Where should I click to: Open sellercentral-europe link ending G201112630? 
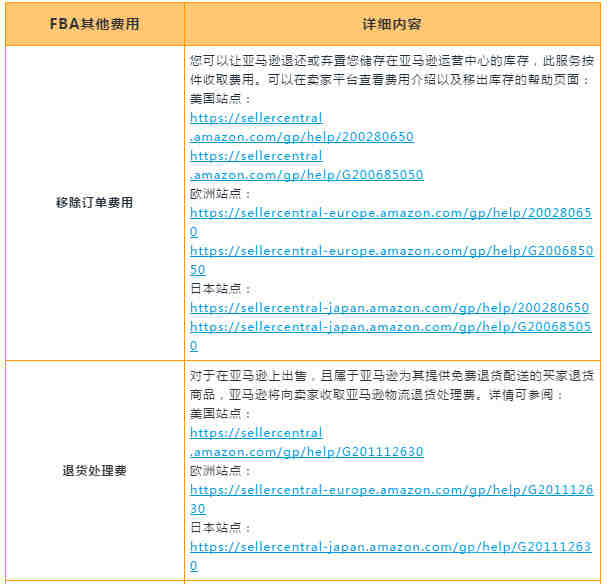pos(392,499)
